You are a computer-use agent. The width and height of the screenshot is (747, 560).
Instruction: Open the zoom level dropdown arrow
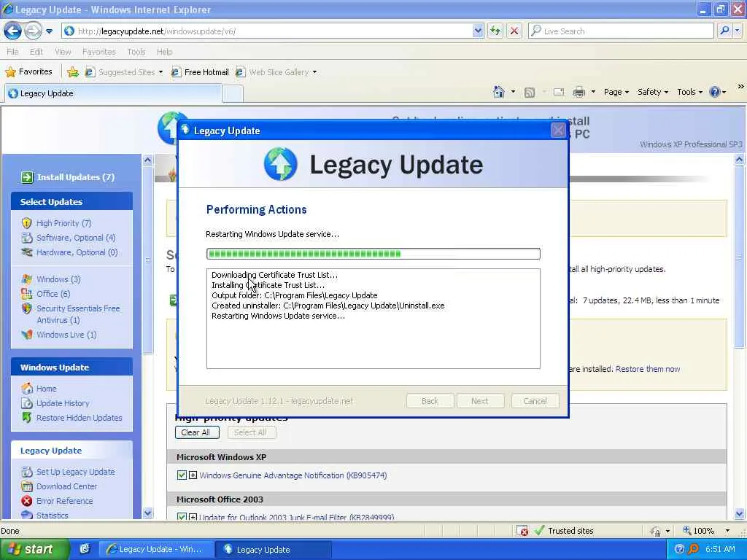[x=727, y=531]
